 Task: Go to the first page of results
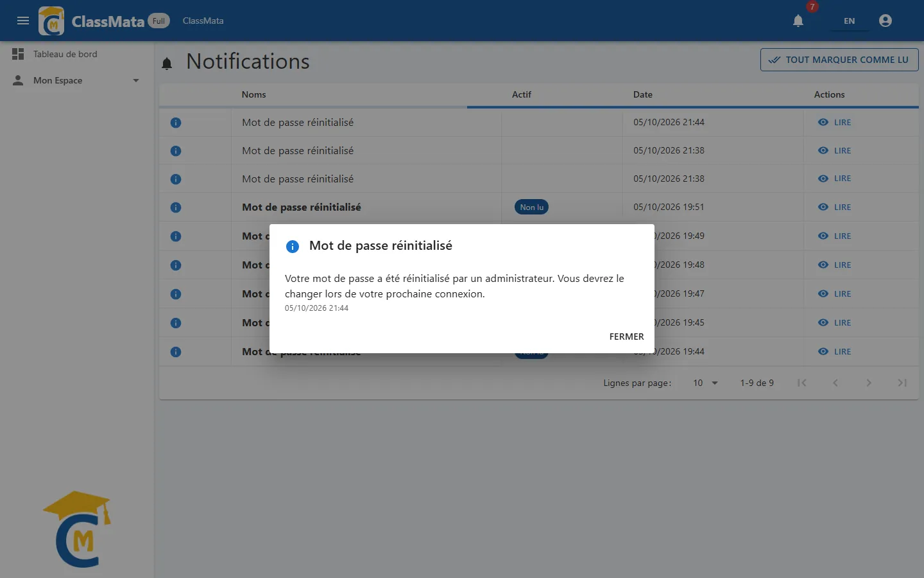(x=802, y=383)
